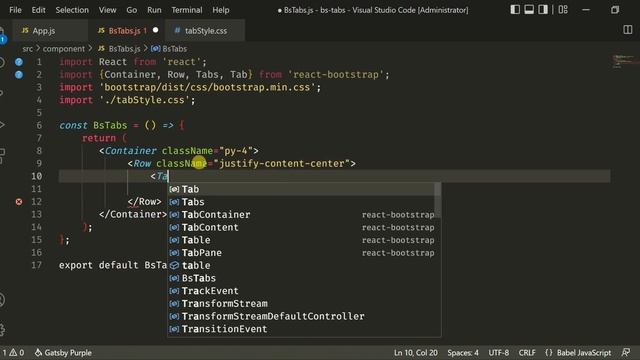This screenshot has height=360, width=640.
Task: Open the Help menu
Action: [x=220, y=10]
